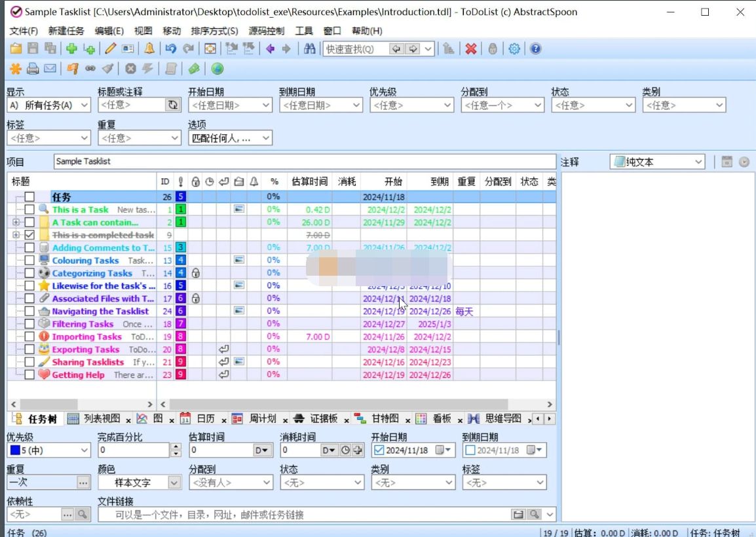This screenshot has width=756, height=537.
Task: Open the reminder bell icon
Action: [149, 48]
